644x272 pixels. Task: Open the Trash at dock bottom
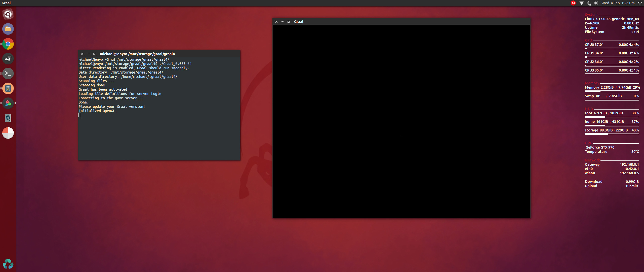pos(8,264)
